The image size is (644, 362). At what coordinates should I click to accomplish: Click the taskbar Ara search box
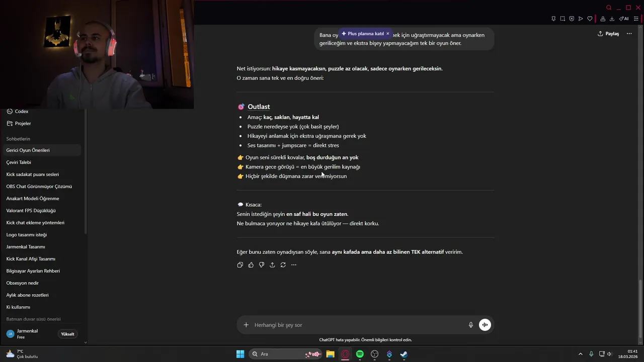[286, 354]
